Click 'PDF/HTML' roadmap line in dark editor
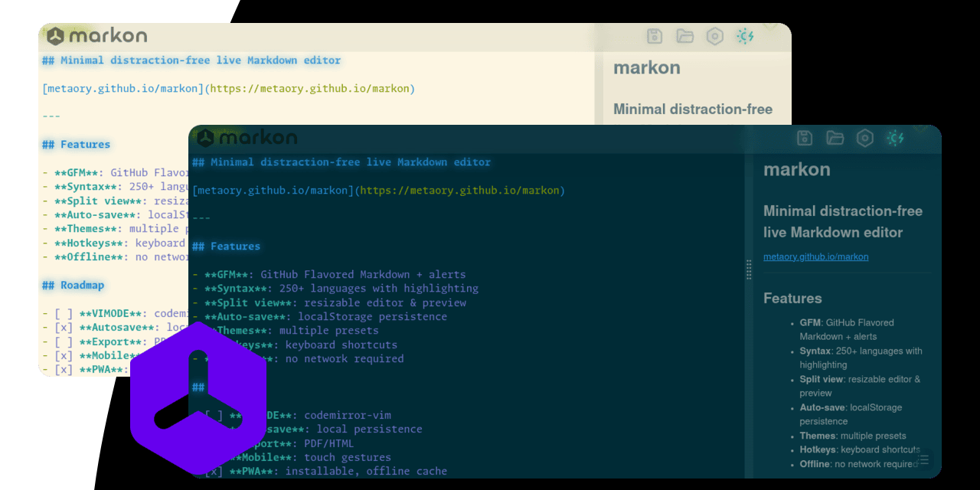 (273, 443)
